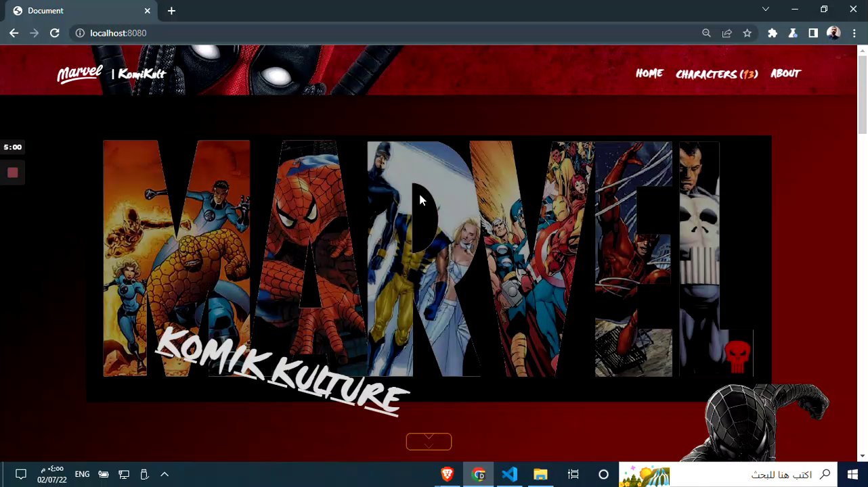Stop the recording with the red square
The height and width of the screenshot is (487, 868).
pos(12,172)
